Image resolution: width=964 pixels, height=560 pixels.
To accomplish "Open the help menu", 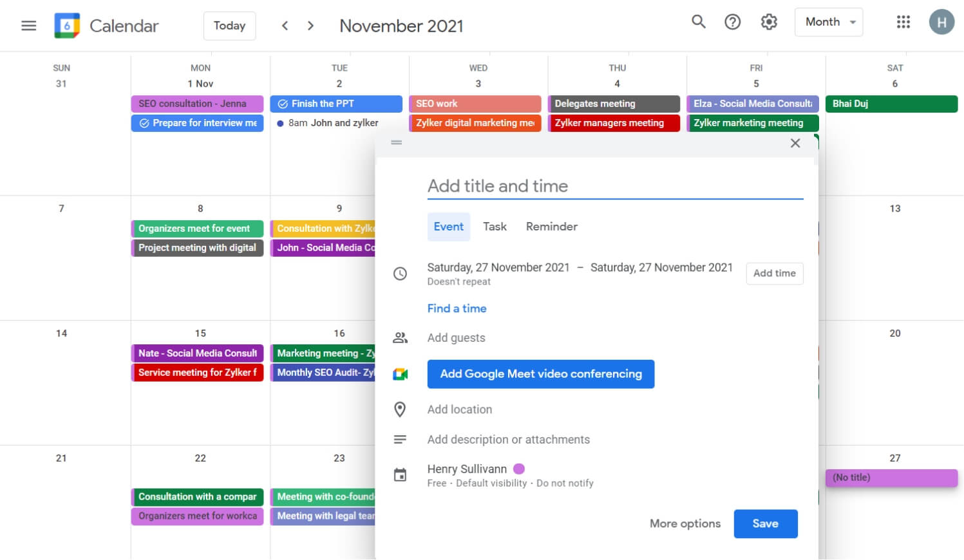I will [732, 21].
